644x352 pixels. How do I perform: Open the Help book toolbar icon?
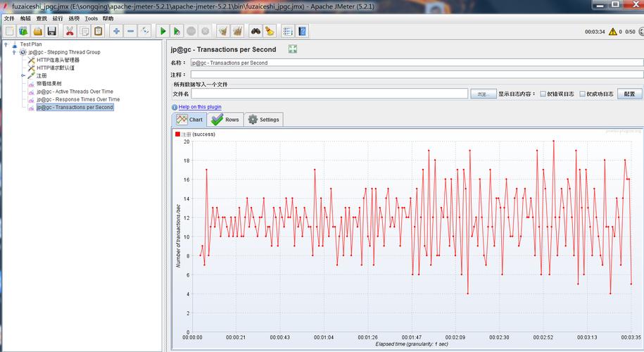tap(302, 31)
